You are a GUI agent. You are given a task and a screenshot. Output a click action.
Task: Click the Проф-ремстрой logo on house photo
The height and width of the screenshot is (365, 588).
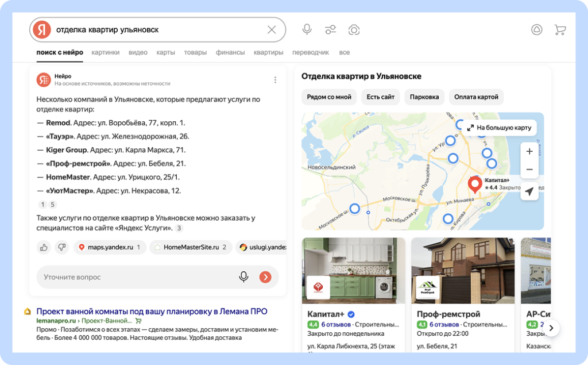point(427,287)
